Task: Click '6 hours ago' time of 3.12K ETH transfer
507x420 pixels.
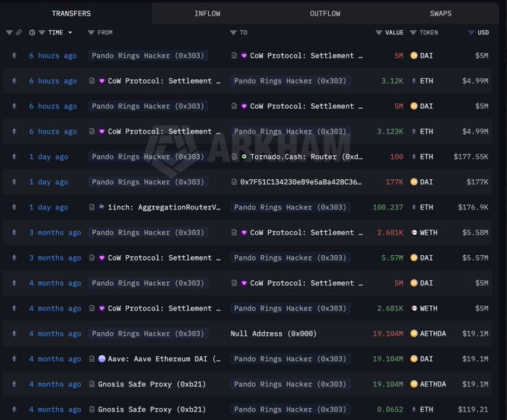Action: point(53,81)
